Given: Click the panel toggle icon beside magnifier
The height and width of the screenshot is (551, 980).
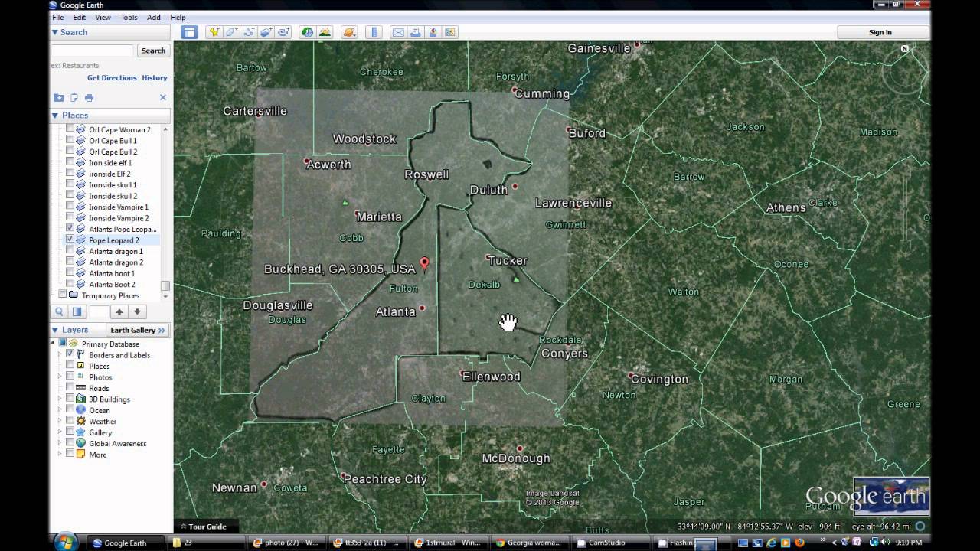Looking at the screenshot, I should [x=77, y=311].
